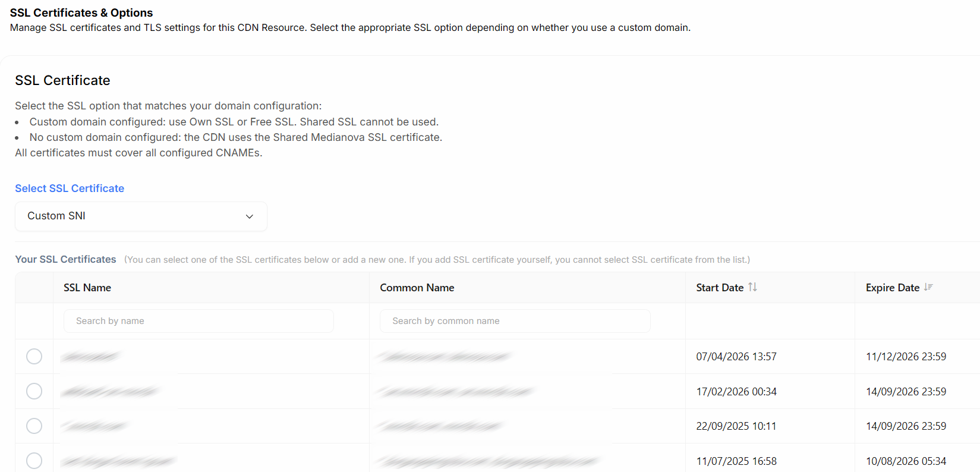Click the start date 17/02/2026 00:34 cell
The width and height of the screenshot is (980, 472).
pos(736,392)
